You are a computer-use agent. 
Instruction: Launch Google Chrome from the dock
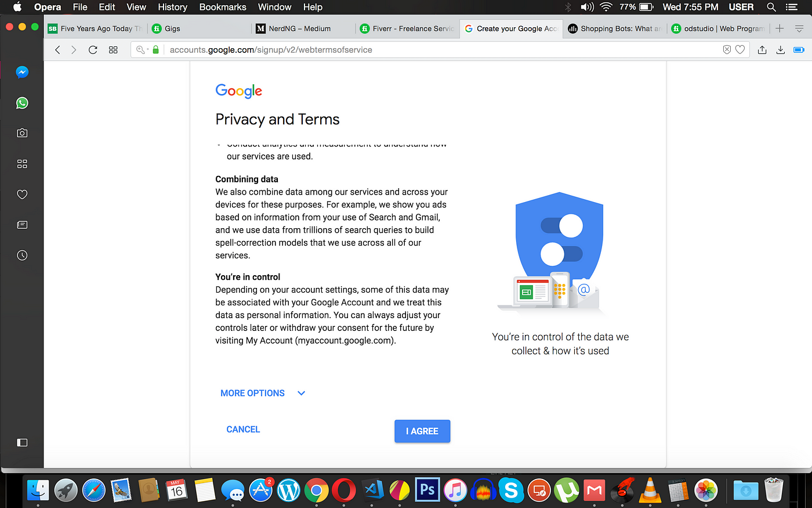pos(316,491)
